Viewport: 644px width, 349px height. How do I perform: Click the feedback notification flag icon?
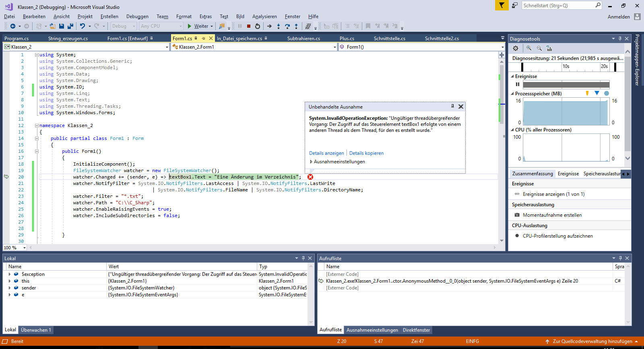pyautogui.click(x=502, y=5)
